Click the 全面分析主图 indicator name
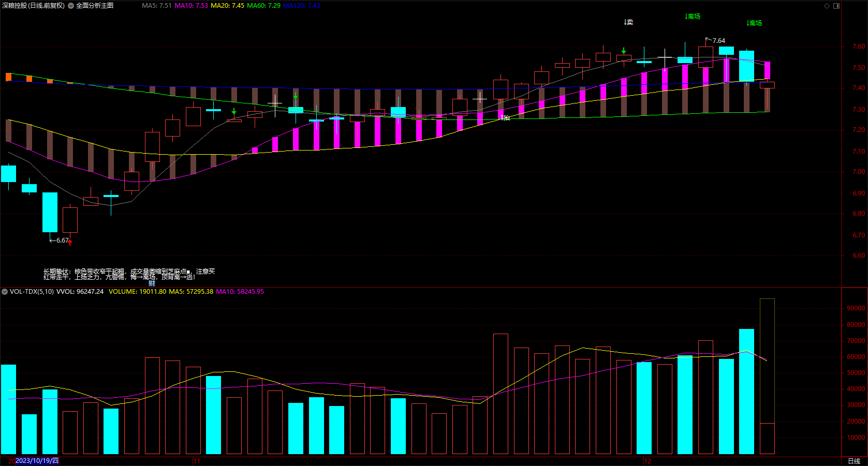Image resolution: width=868 pixels, height=466 pixels. click(95, 6)
